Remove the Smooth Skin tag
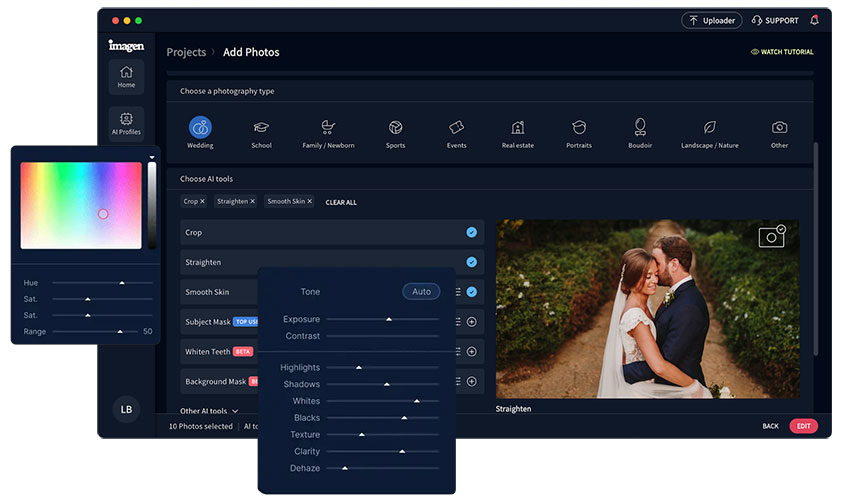This screenshot has width=850, height=497. click(x=310, y=201)
